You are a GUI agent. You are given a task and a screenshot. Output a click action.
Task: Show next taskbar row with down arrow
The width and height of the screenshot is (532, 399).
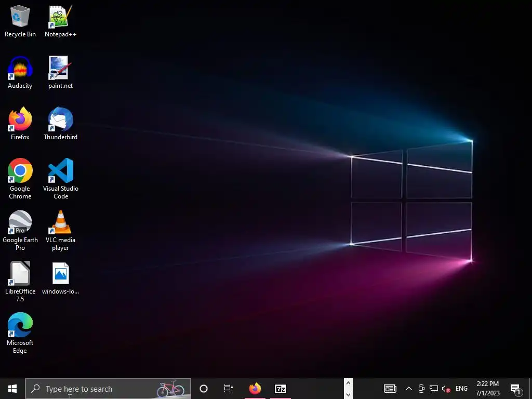[348, 394]
